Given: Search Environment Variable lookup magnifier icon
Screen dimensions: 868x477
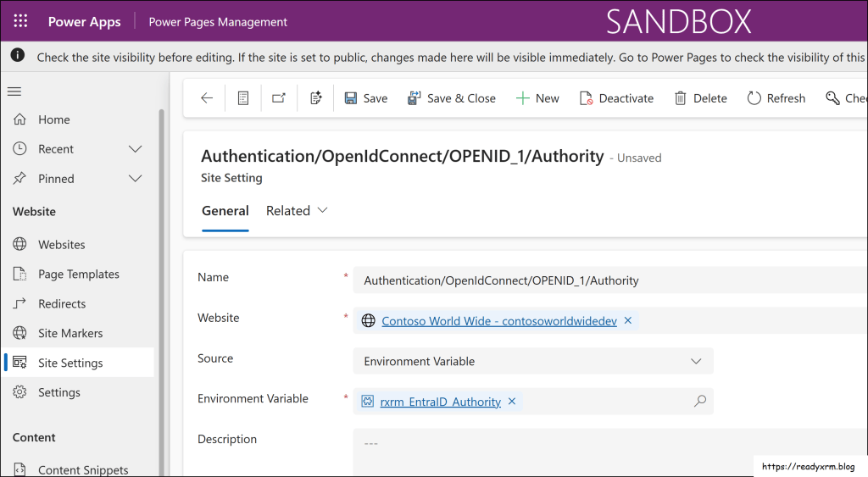Looking at the screenshot, I should [699, 402].
